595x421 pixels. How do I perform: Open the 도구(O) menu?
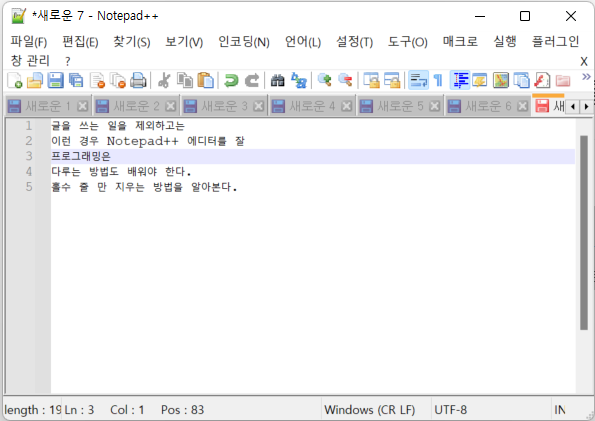pos(407,41)
